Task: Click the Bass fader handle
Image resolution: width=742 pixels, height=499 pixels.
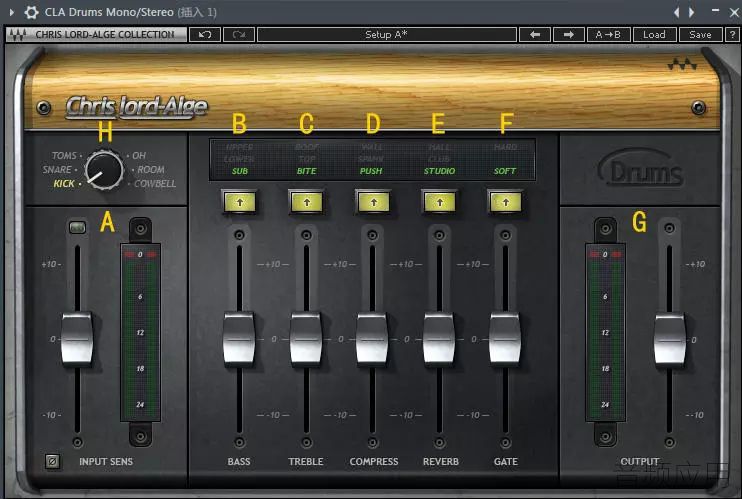Action: click(x=239, y=339)
